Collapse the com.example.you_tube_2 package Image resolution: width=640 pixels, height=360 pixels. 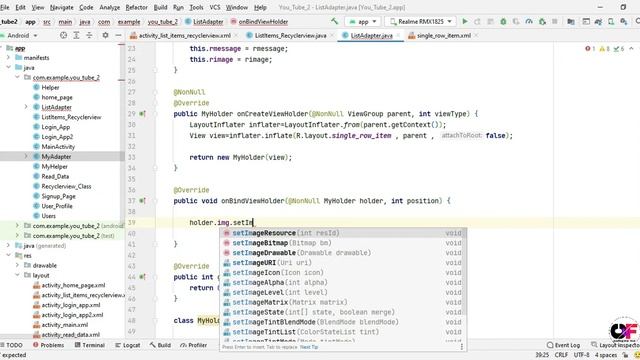coord(17,77)
